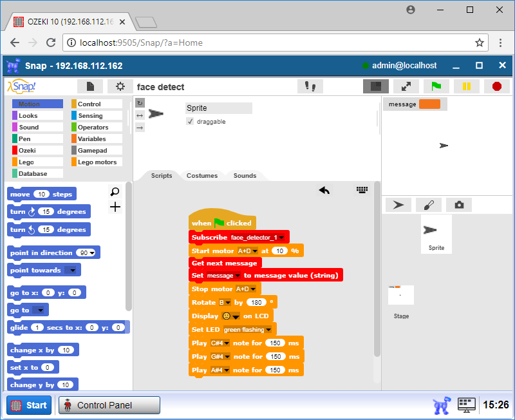Open the project file menu icon
Screen dimensions: 515x420
coord(90,86)
